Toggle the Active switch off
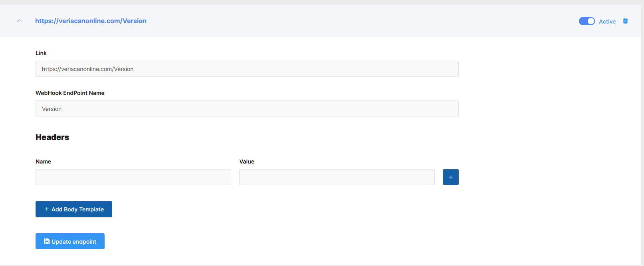This screenshot has height=266, width=644. pos(587,21)
